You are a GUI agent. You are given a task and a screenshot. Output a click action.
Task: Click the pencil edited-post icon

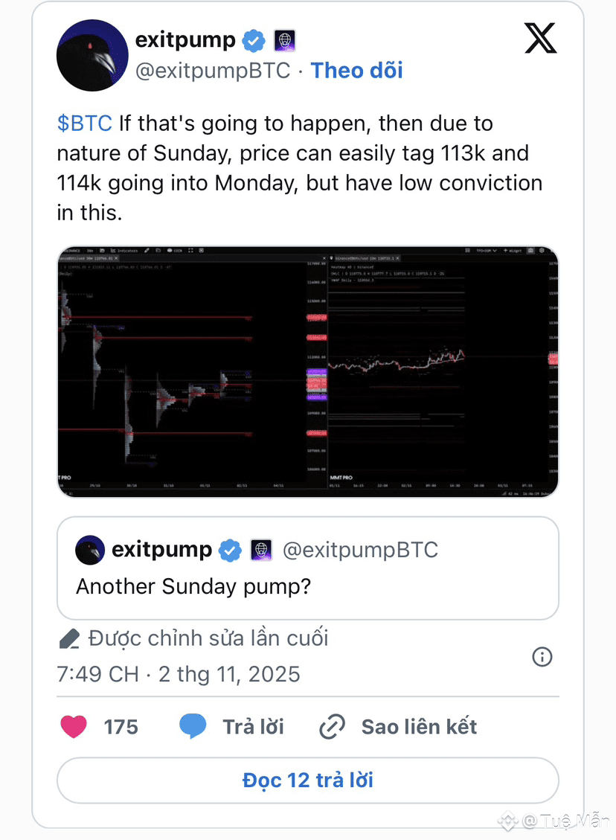click(x=69, y=639)
